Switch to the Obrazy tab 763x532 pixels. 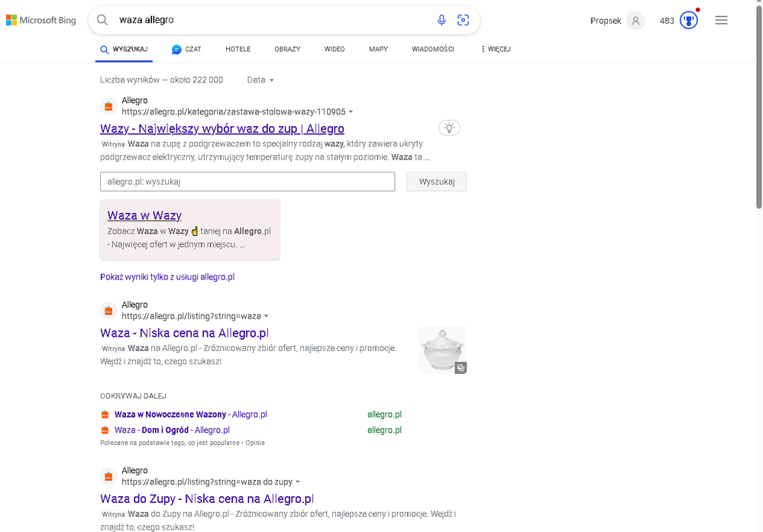(x=288, y=49)
